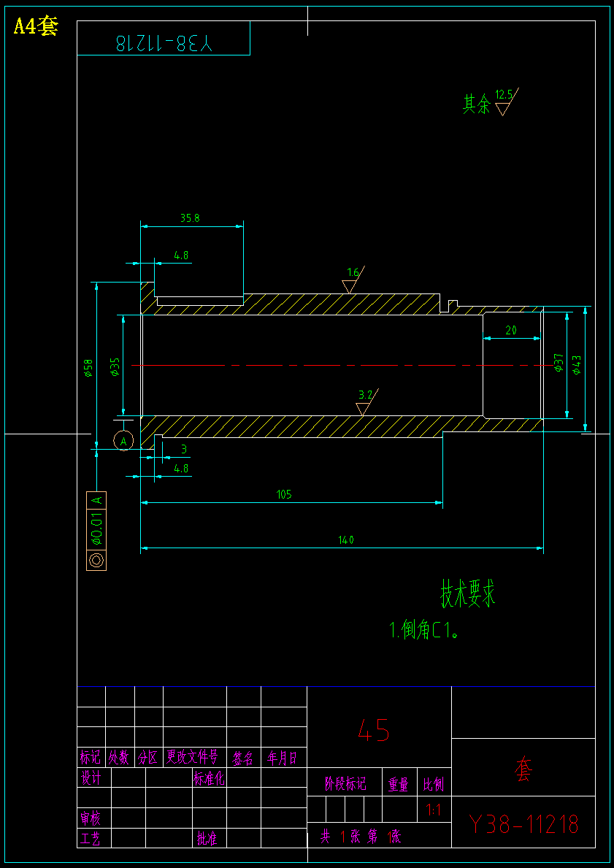The height and width of the screenshot is (868, 614).
Task: Click the concentricity symbol in the tolerance frame
Action: coord(96,560)
